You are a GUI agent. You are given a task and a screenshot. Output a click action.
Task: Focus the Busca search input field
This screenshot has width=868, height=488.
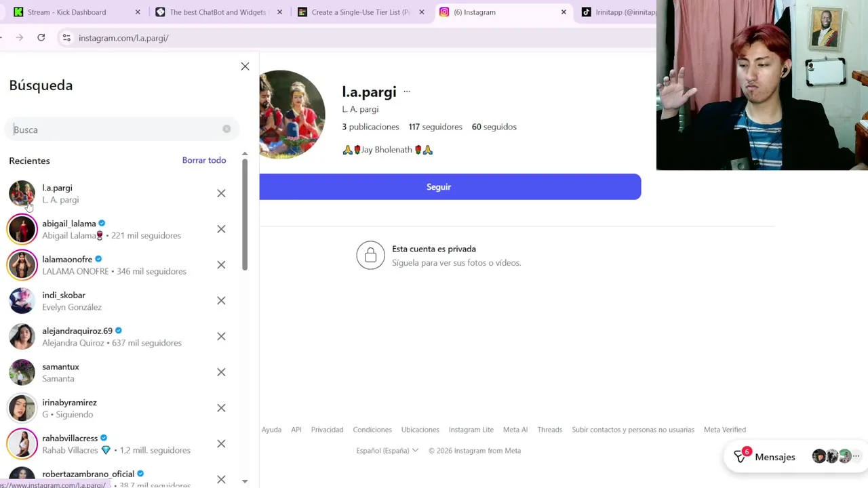(122, 129)
